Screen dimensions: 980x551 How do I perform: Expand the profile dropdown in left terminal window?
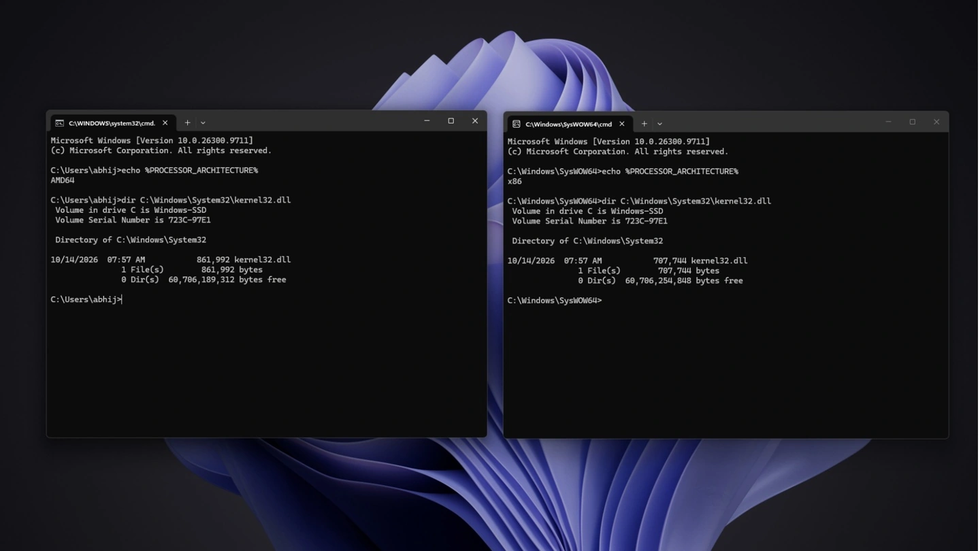coord(203,123)
